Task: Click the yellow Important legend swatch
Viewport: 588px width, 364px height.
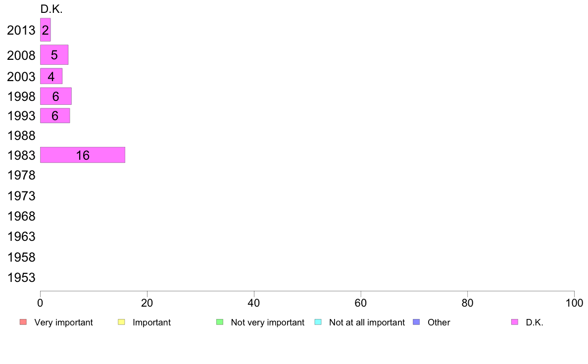Action: pos(121,322)
